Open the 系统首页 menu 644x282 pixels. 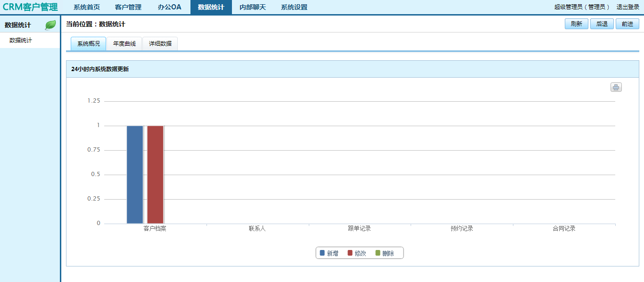click(87, 7)
